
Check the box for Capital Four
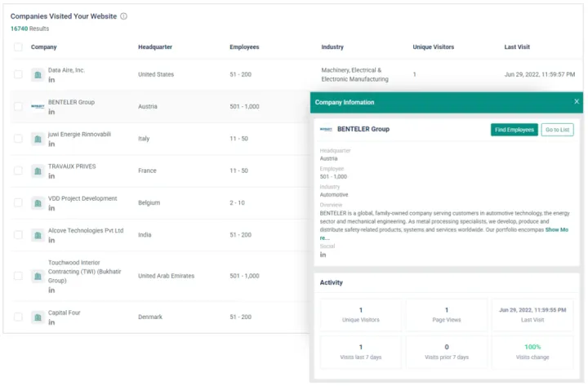coord(18,317)
